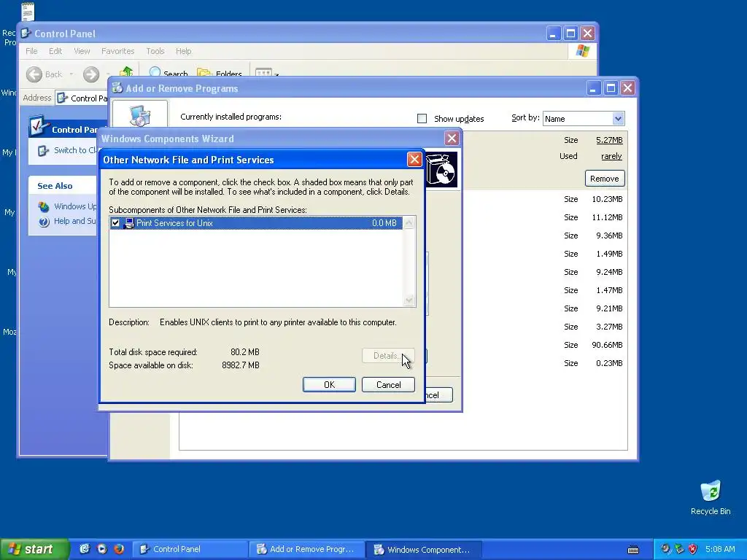Switch to Control Panel taskbar button
The width and height of the screenshot is (747, 560).
(x=190, y=549)
